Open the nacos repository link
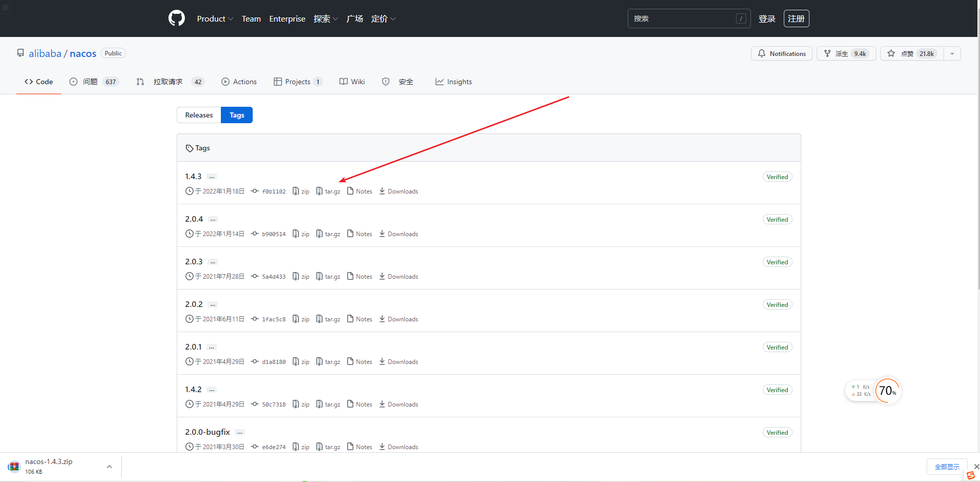The width and height of the screenshot is (980, 482). pos(83,53)
